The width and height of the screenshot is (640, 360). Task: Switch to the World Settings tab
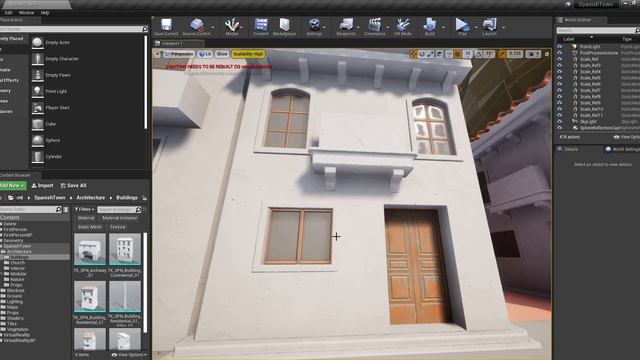click(623, 149)
